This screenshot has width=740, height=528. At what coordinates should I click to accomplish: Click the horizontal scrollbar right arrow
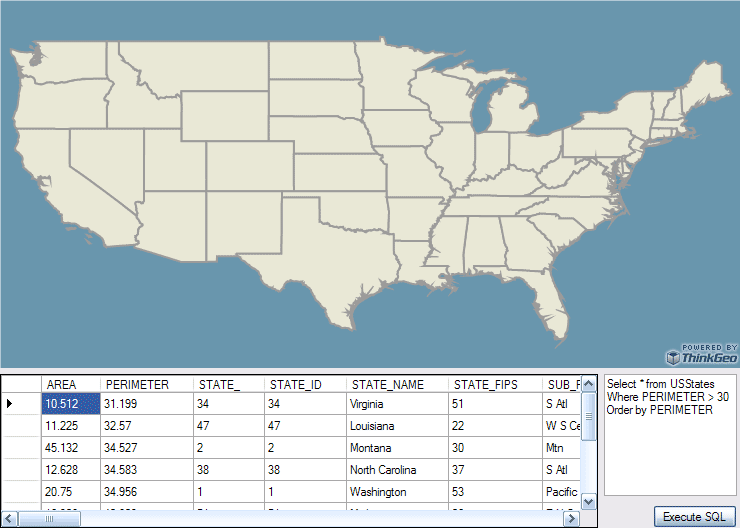[572, 519]
